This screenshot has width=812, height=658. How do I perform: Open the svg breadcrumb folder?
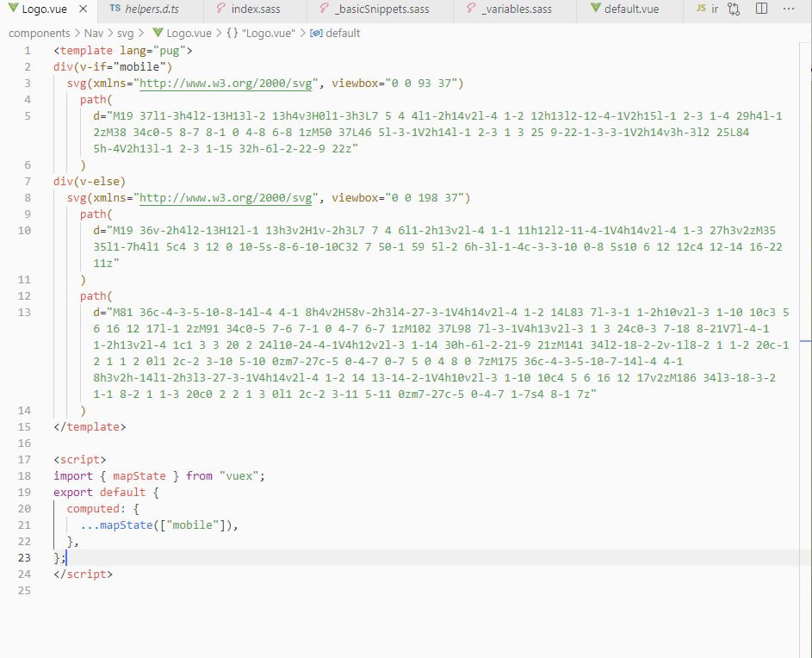click(x=126, y=34)
